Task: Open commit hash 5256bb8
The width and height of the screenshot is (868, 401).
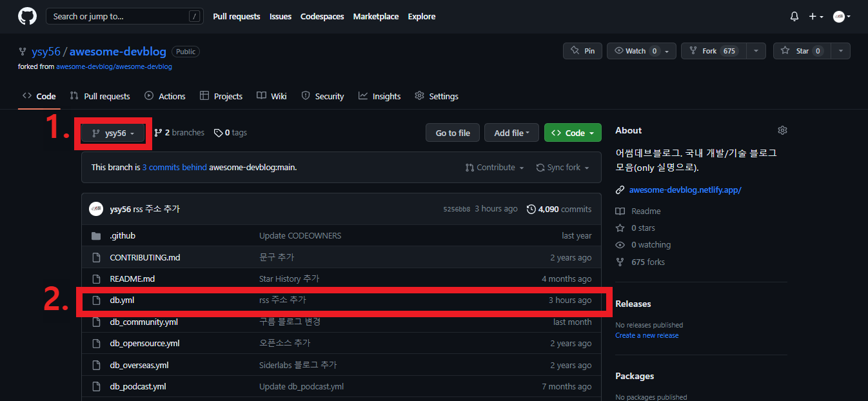Action: pyautogui.click(x=457, y=209)
